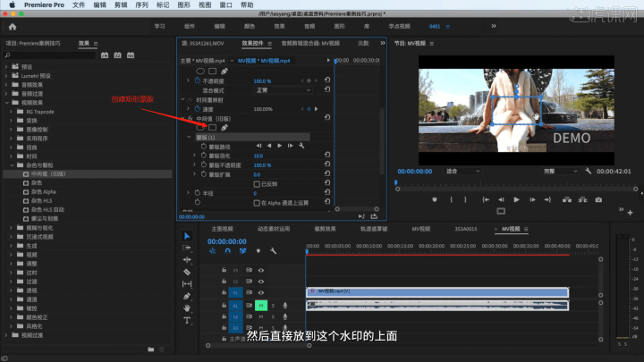Select the Ripple Edit tool
The height and width of the screenshot is (362, 644).
187,260
